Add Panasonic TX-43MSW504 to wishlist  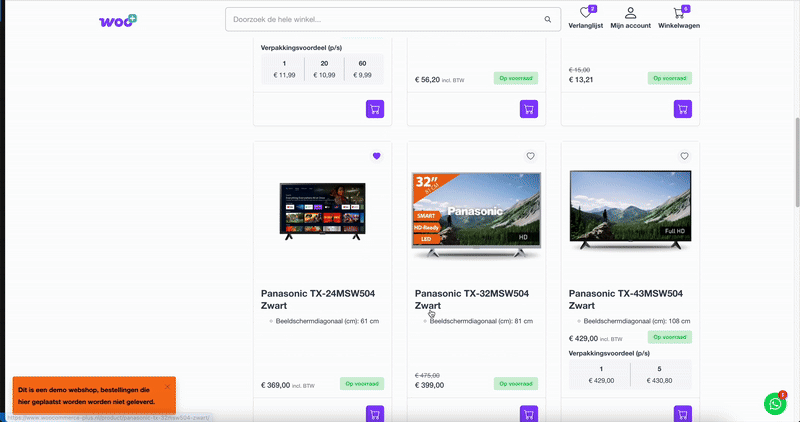[x=685, y=156]
